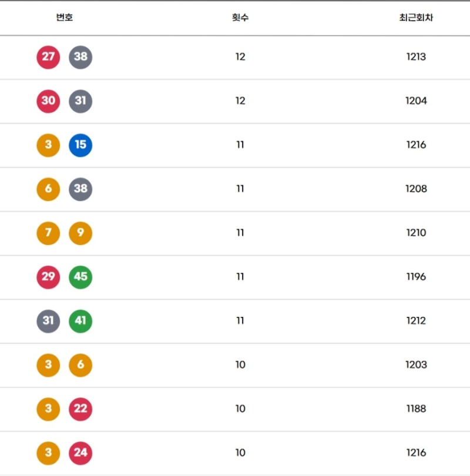Sort by the 횟수 column header
The image size is (470, 476).
(240, 18)
